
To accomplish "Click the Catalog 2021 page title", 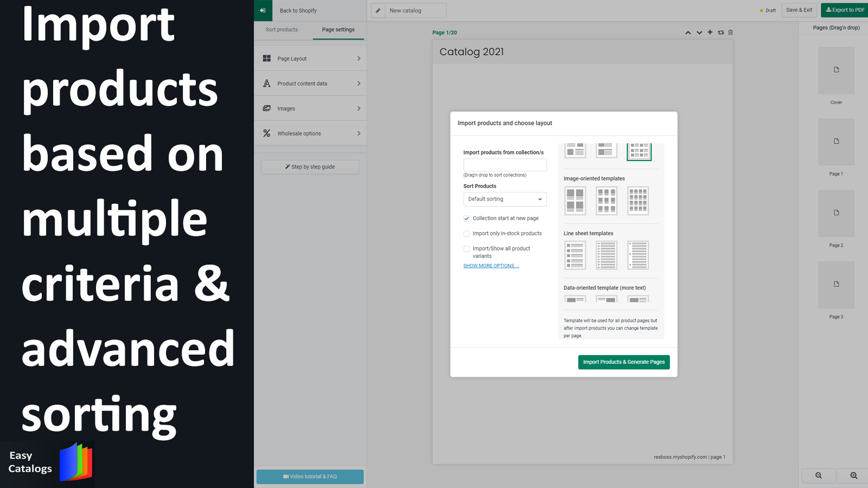I will tap(471, 52).
